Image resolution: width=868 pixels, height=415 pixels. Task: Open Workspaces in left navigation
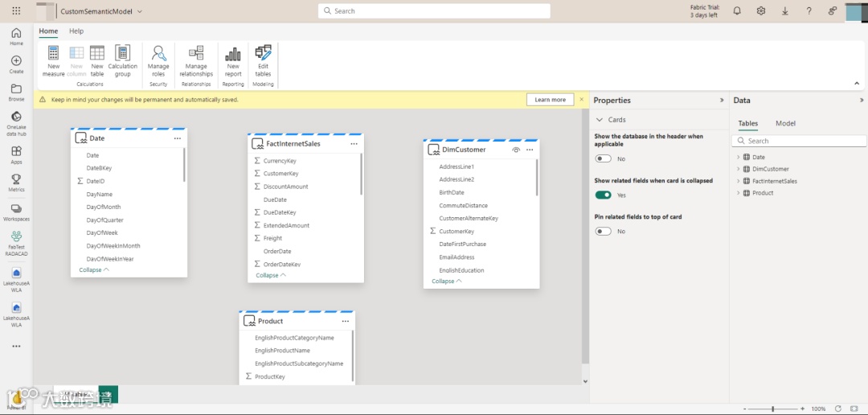coord(16,213)
